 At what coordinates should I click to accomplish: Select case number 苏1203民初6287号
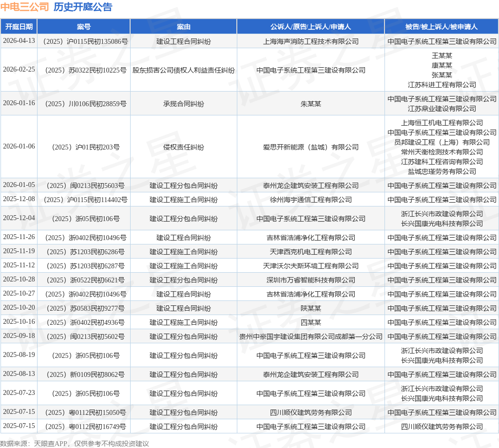pos(85,266)
